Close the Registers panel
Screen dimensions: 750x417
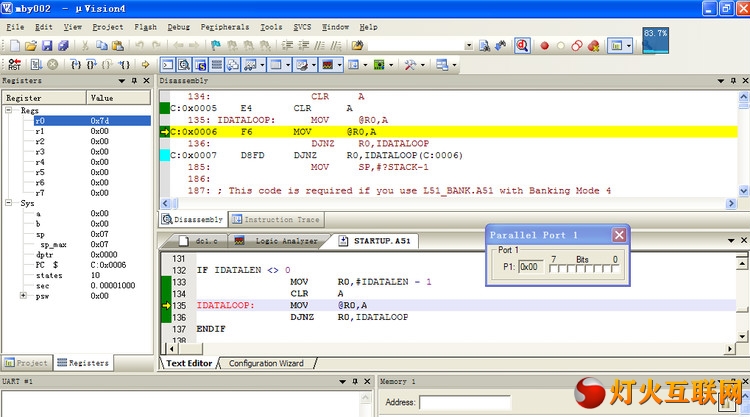pos(146,81)
